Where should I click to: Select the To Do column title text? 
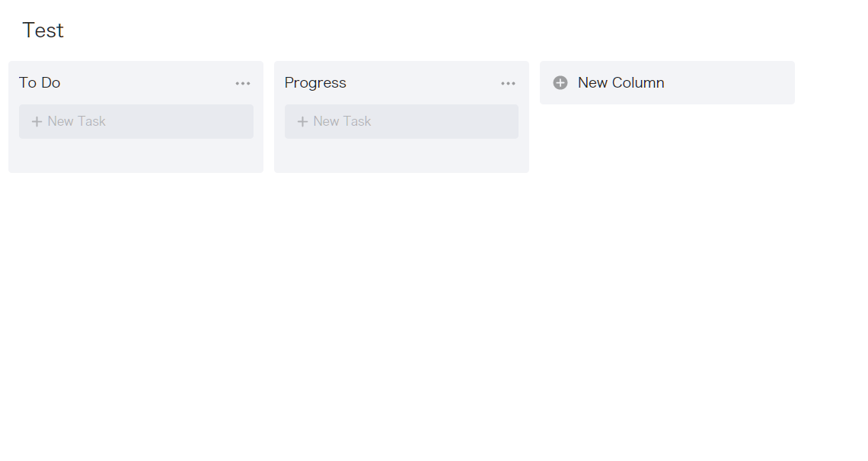40,82
